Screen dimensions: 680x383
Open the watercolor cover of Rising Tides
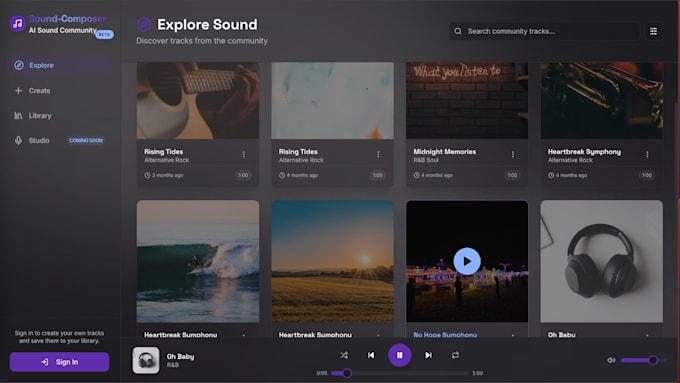coord(333,101)
